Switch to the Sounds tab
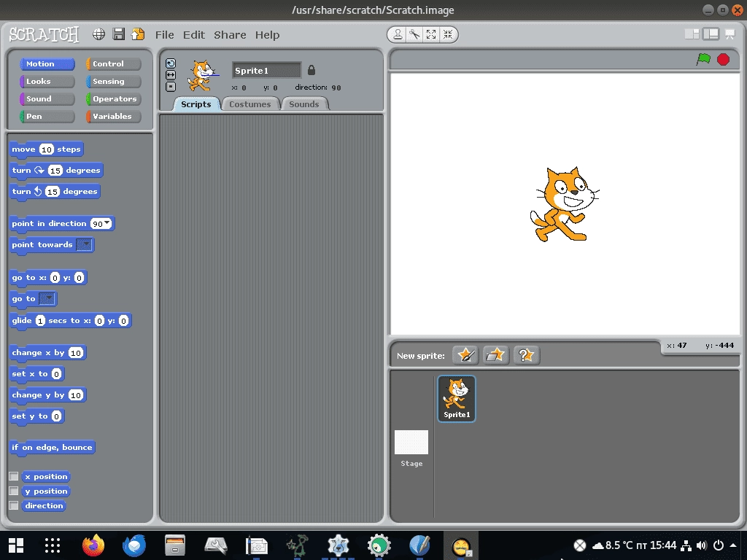 (304, 104)
